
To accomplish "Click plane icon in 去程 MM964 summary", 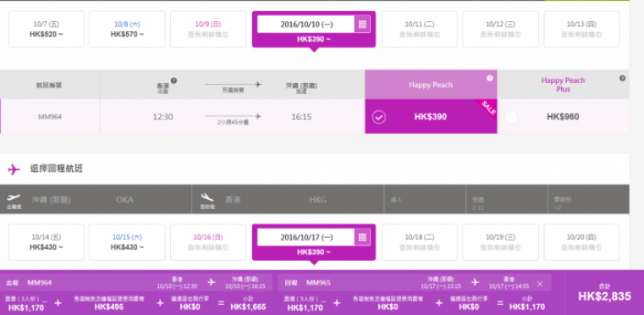I will pos(212,282).
